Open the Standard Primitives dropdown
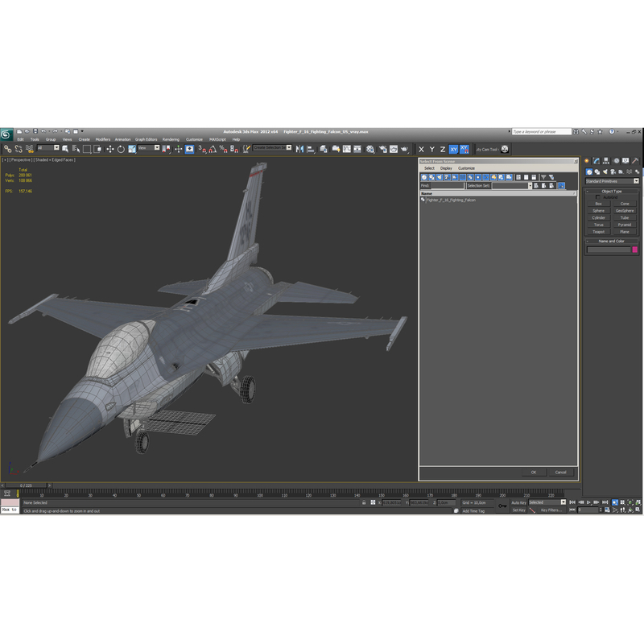 click(611, 182)
